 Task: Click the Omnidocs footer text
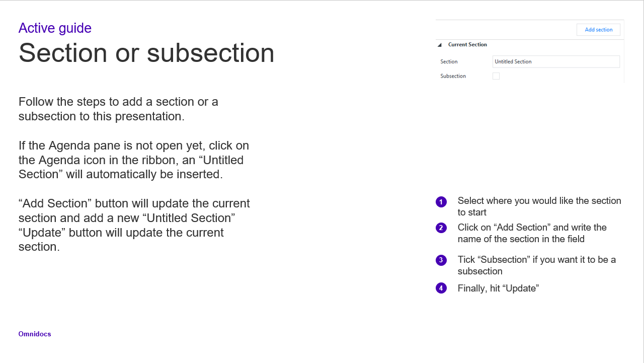tap(35, 334)
